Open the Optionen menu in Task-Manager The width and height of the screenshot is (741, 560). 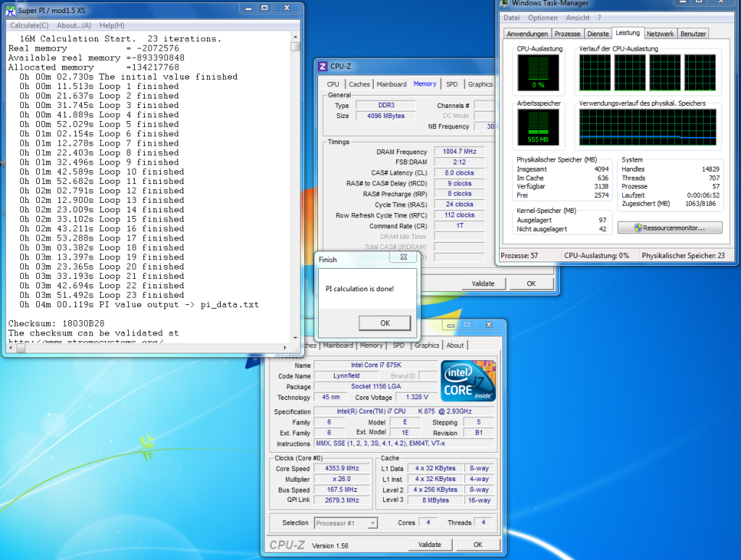tap(543, 18)
